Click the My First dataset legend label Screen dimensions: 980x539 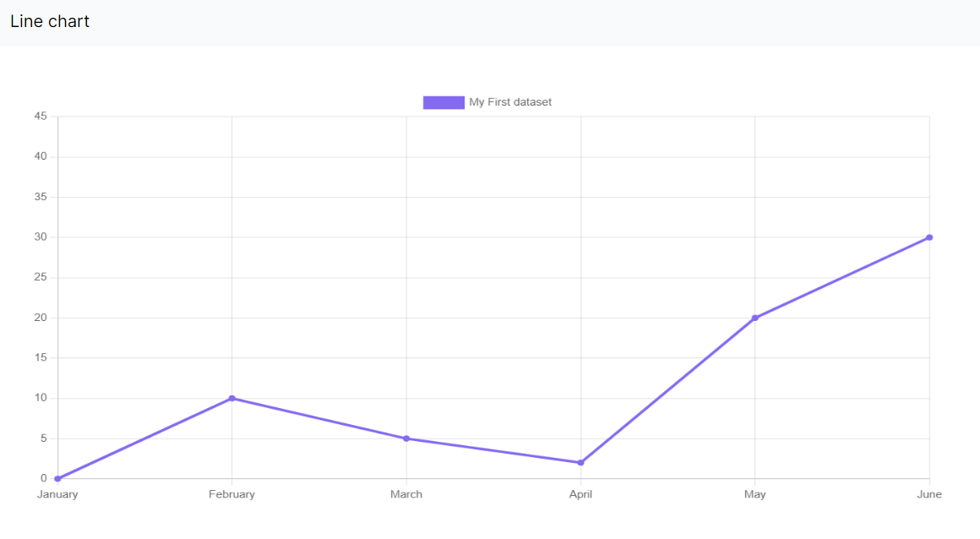510,102
